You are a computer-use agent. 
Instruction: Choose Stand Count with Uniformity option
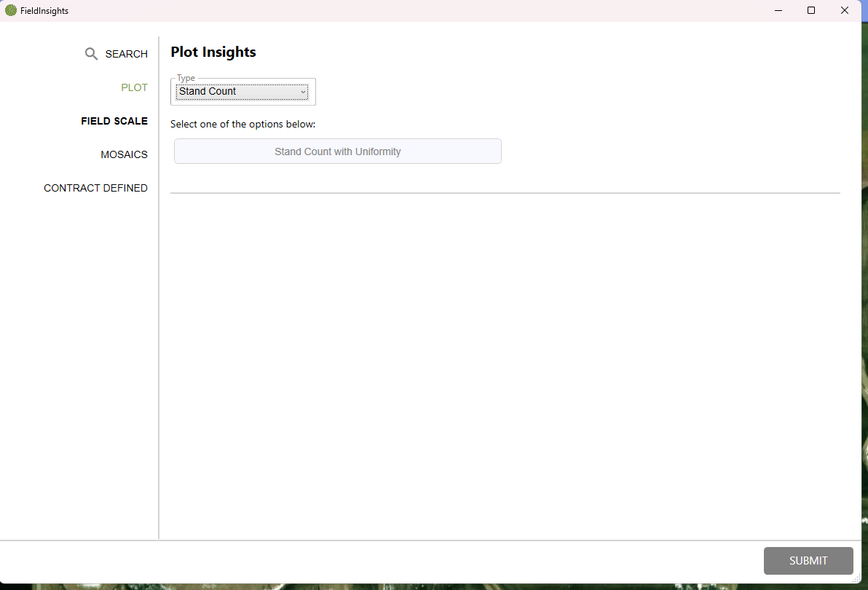click(x=337, y=152)
